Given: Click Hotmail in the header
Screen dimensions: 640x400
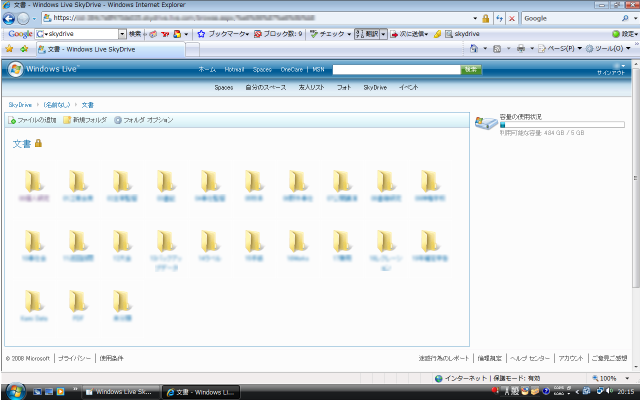Looking at the screenshot, I should point(234,69).
